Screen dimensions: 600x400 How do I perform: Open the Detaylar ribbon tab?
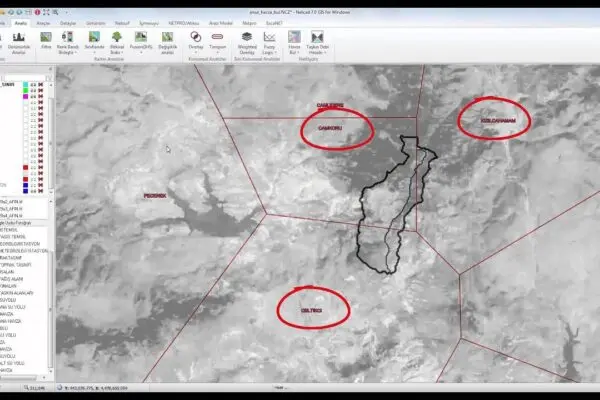click(68, 23)
